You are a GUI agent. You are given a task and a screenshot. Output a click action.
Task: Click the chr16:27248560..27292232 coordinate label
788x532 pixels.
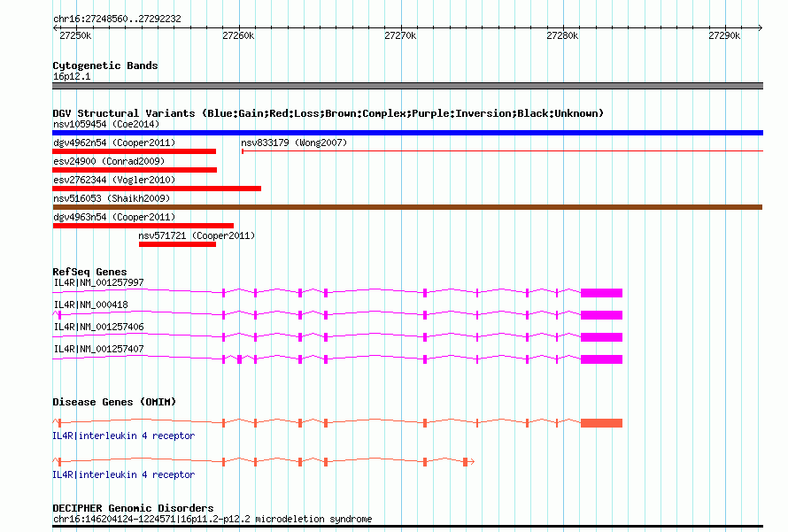click(117, 19)
